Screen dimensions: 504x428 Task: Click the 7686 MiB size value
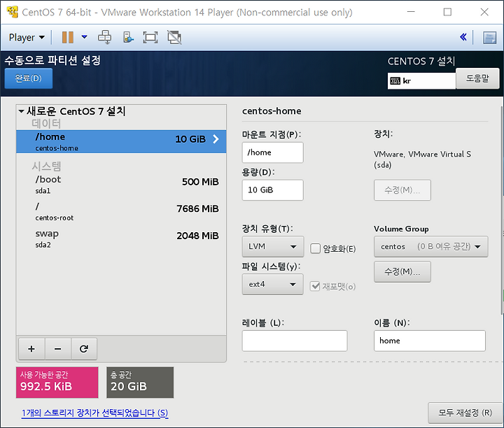(x=197, y=209)
